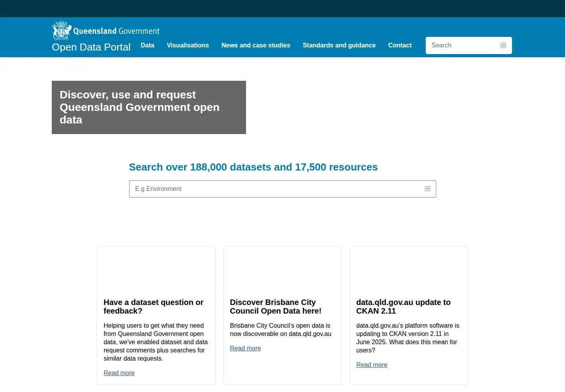Open Standards and guidance page

(339, 45)
